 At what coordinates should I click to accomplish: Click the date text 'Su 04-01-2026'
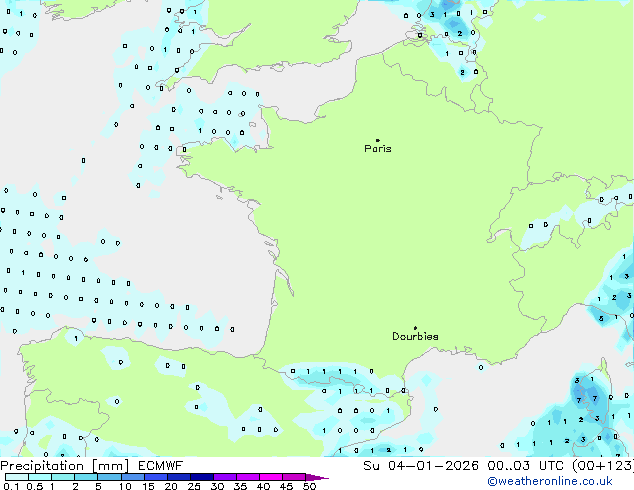(x=421, y=466)
